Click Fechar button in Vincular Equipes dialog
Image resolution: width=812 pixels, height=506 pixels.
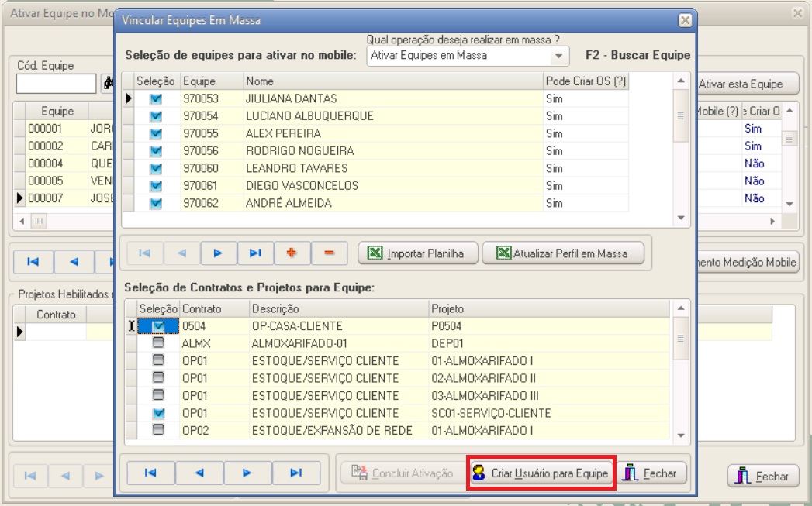click(652, 473)
